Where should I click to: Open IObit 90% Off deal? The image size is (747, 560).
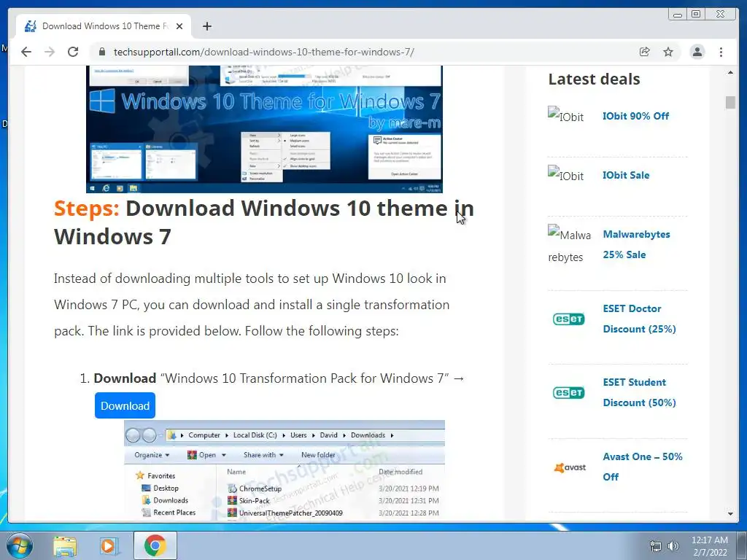[x=635, y=116]
